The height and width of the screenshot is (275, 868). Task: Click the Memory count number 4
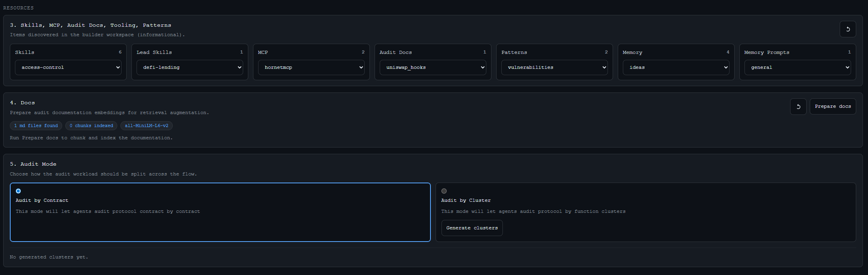pyautogui.click(x=728, y=52)
